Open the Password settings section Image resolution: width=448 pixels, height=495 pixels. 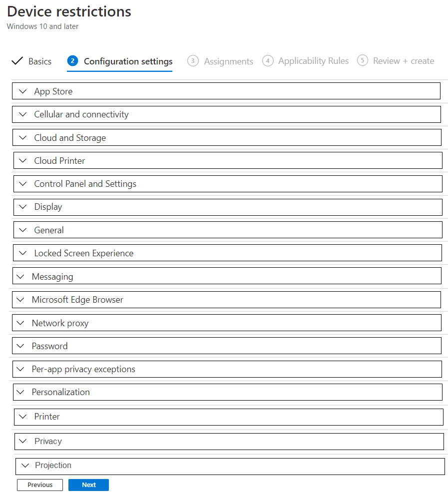49,346
